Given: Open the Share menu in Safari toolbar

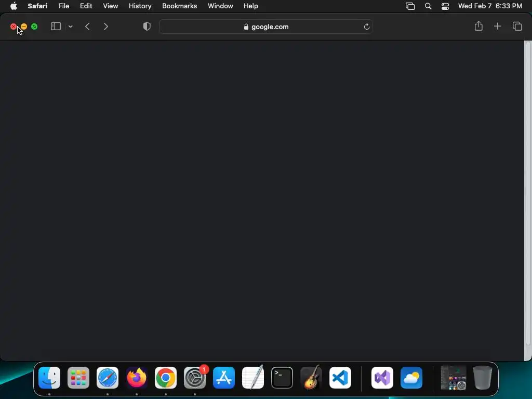Looking at the screenshot, I should coord(478,26).
